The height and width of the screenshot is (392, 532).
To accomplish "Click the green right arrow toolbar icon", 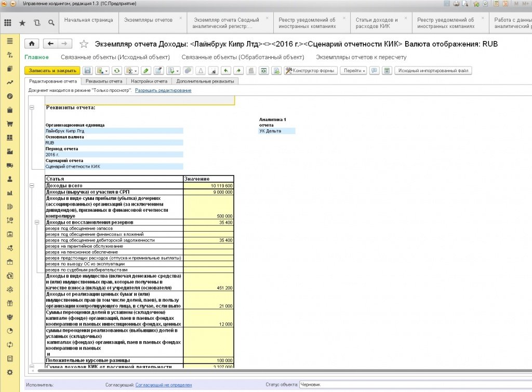I will pos(238,71).
